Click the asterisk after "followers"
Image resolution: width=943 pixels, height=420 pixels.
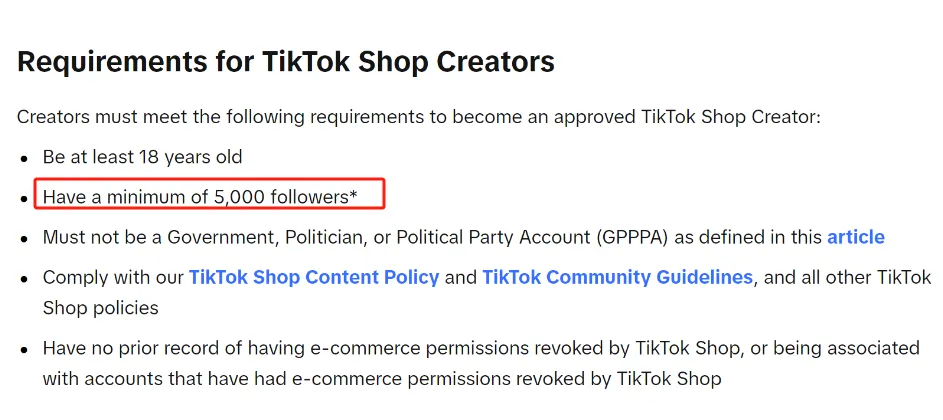tap(354, 194)
